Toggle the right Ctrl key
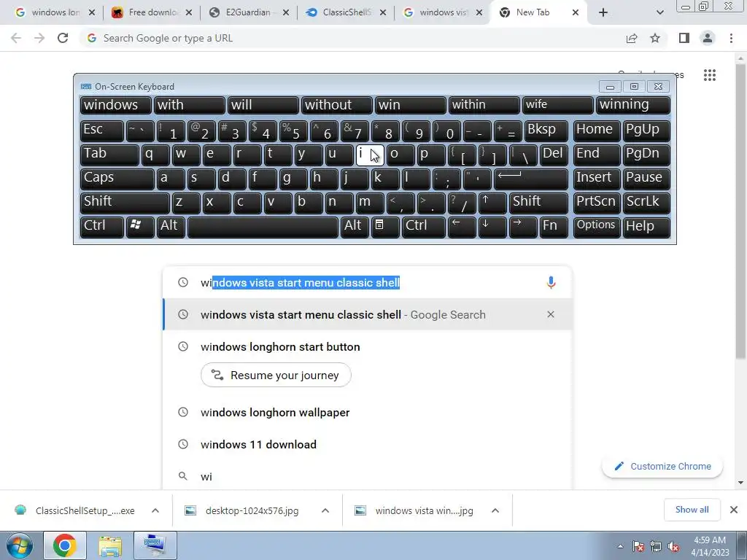The image size is (747, 560). [424, 226]
